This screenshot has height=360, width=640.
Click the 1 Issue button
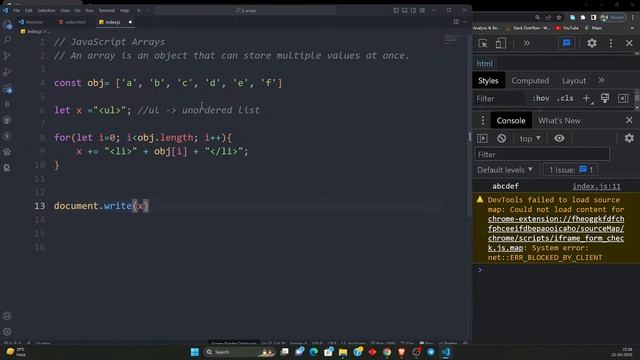[570, 170]
